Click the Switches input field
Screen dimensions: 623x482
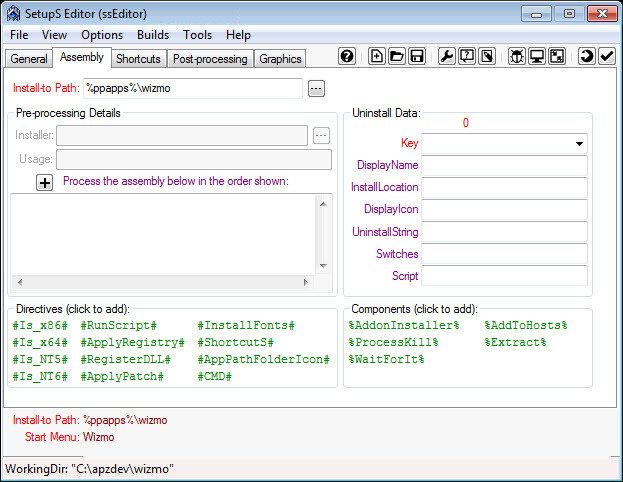[x=504, y=254]
